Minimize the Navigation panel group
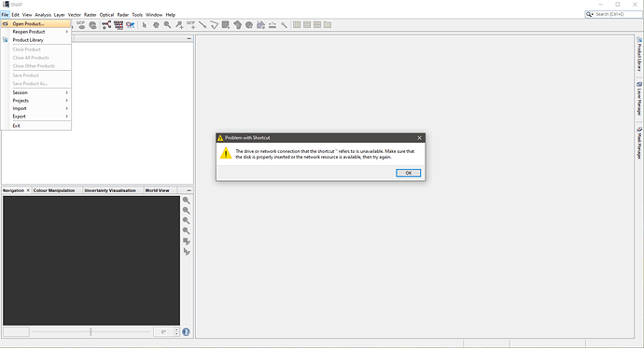644x348 pixels. tap(189, 190)
